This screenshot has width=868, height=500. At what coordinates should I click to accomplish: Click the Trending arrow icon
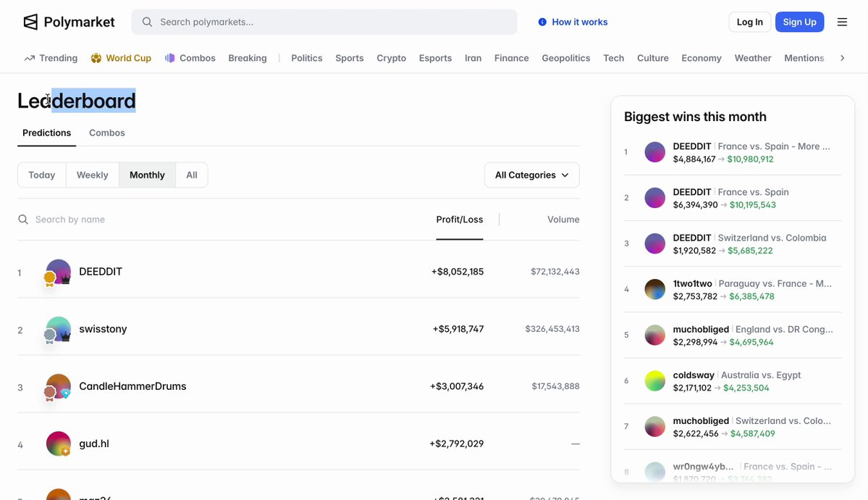[x=30, y=58]
